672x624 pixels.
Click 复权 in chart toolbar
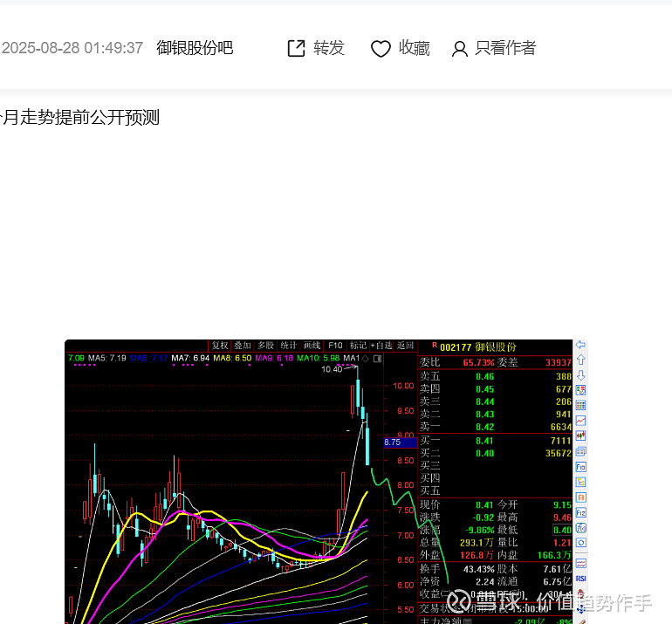[220, 346]
